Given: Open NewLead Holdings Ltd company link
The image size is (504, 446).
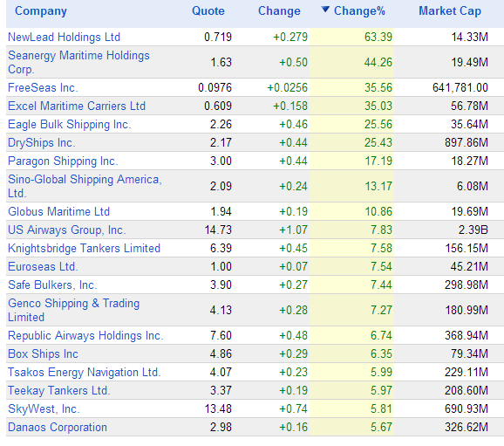Looking at the screenshot, I should tap(64, 37).
